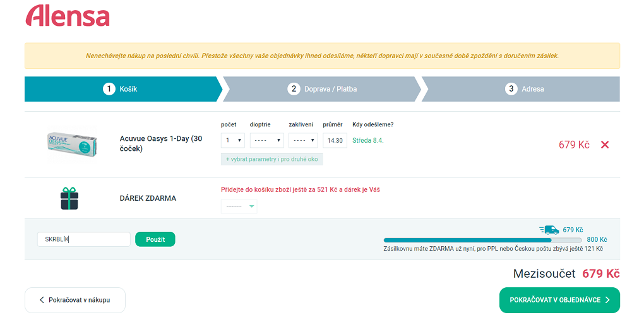Screen dimensions: 644x322
Task: Open the počet quantity dropdown
Action: 233,140
